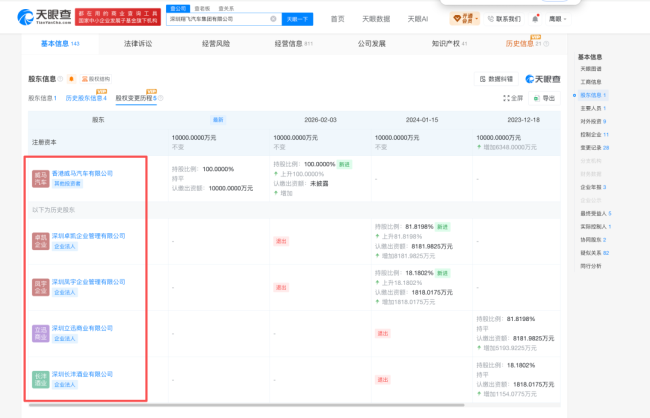
Task: Click the 2023-12-18 column header
Action: [x=524, y=120]
